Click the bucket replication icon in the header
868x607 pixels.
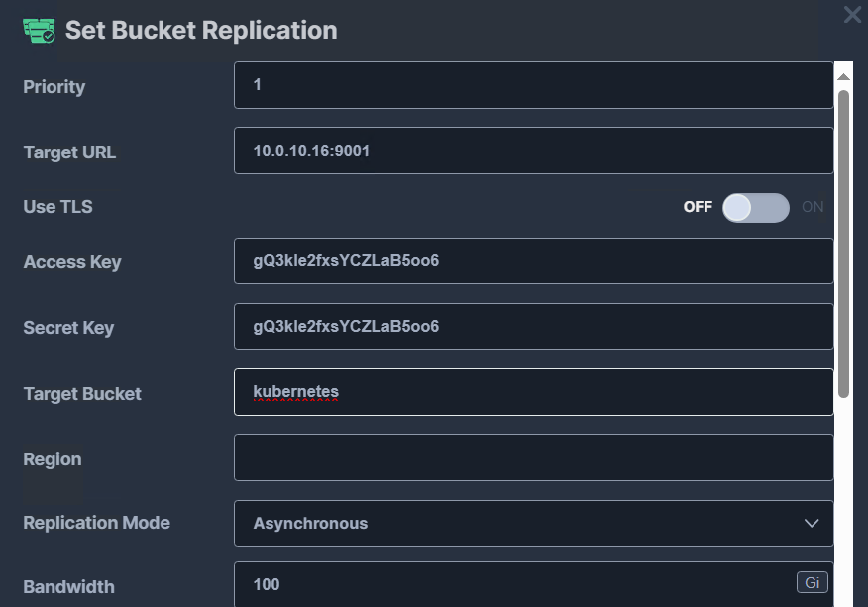click(x=39, y=31)
